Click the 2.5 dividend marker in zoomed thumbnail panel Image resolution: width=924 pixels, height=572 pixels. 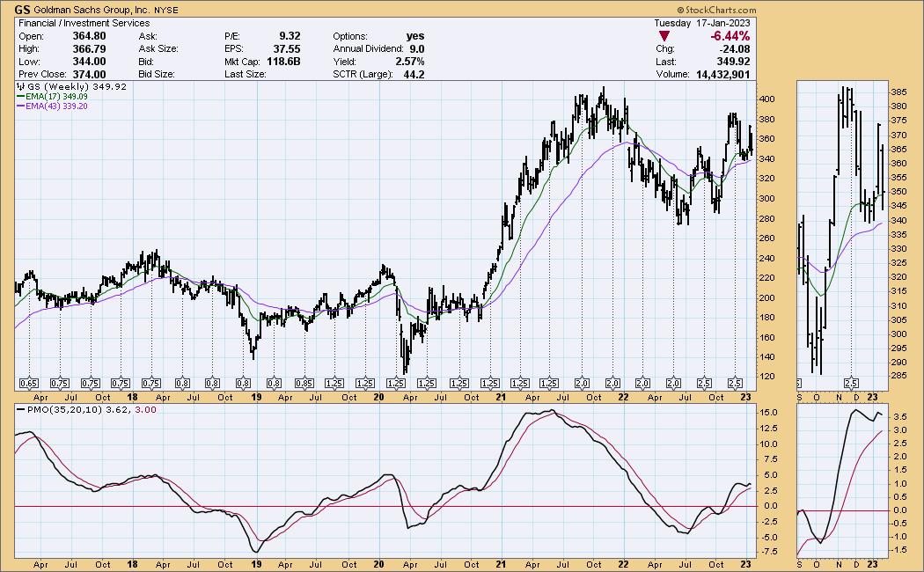coord(850,384)
